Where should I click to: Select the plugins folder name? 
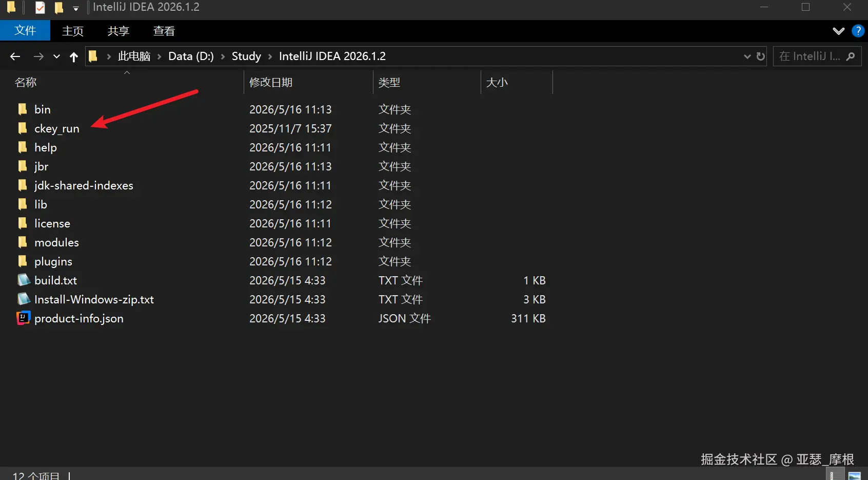[x=53, y=261]
